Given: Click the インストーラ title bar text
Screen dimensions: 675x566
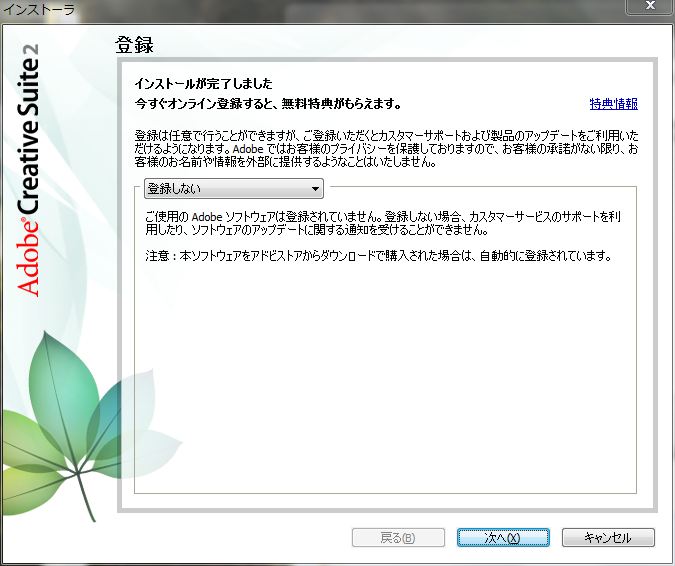Looking at the screenshot, I should point(39,9).
